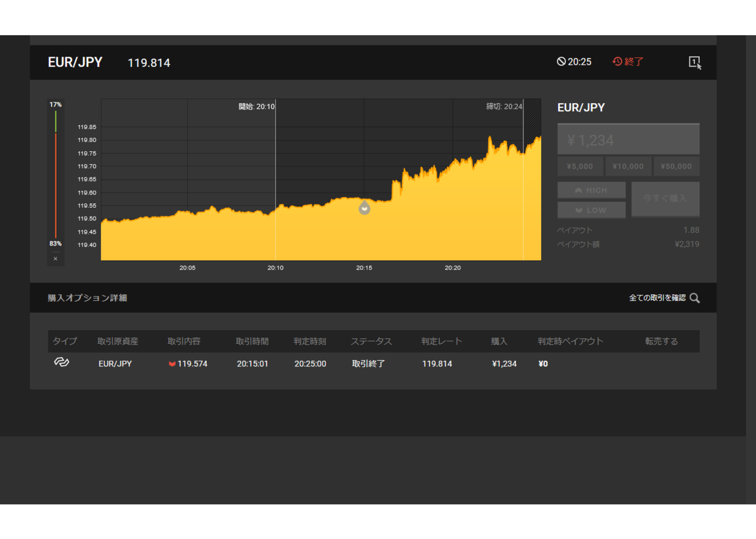Image resolution: width=756 pixels, height=539 pixels.
Task: Click the 判定時刻 column header
Action: click(x=310, y=341)
